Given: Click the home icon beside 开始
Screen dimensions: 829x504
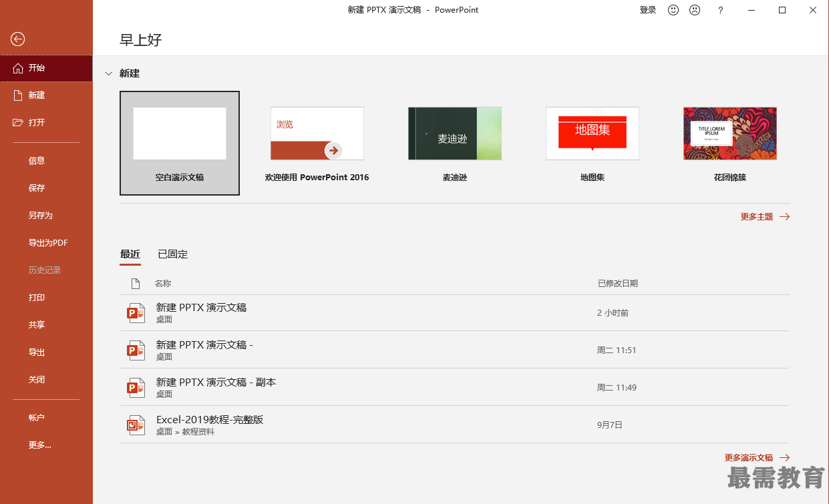Looking at the screenshot, I should [18, 68].
